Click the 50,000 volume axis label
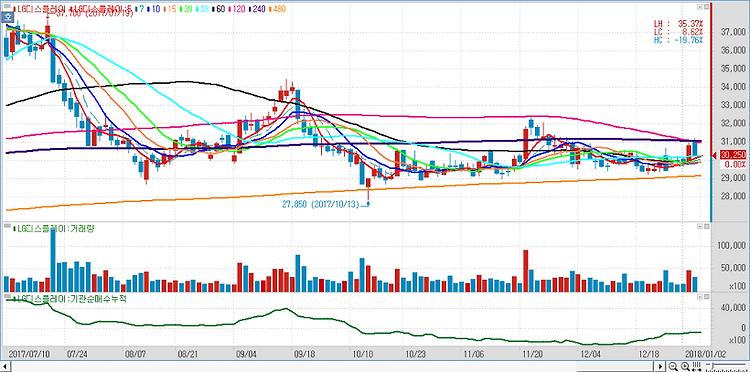750x372 pixels. pos(733,268)
